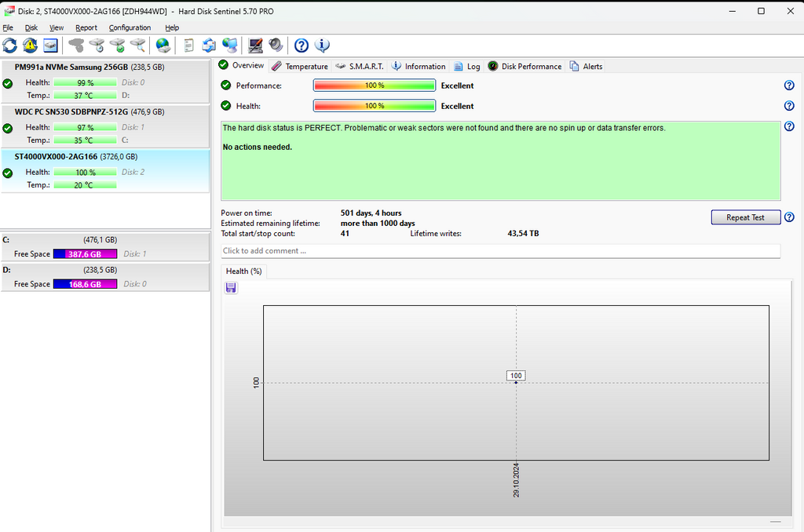Open the Disk Performance tab
Viewport: 804px width, 532px height.
(524, 67)
